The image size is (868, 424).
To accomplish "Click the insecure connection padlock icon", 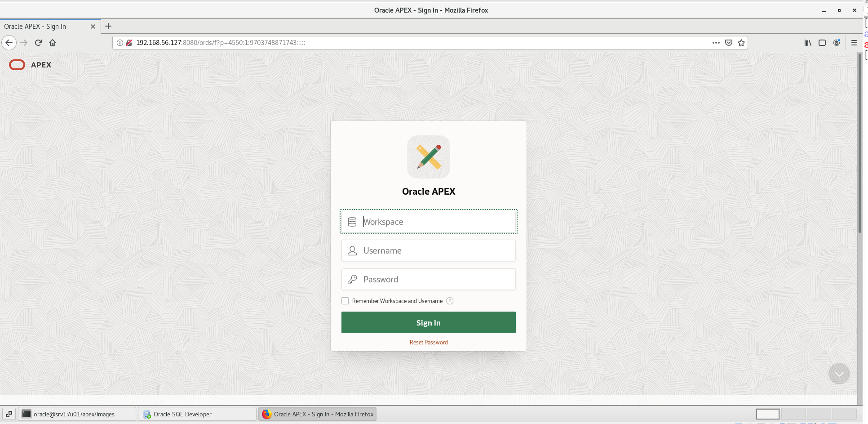I will coord(129,43).
